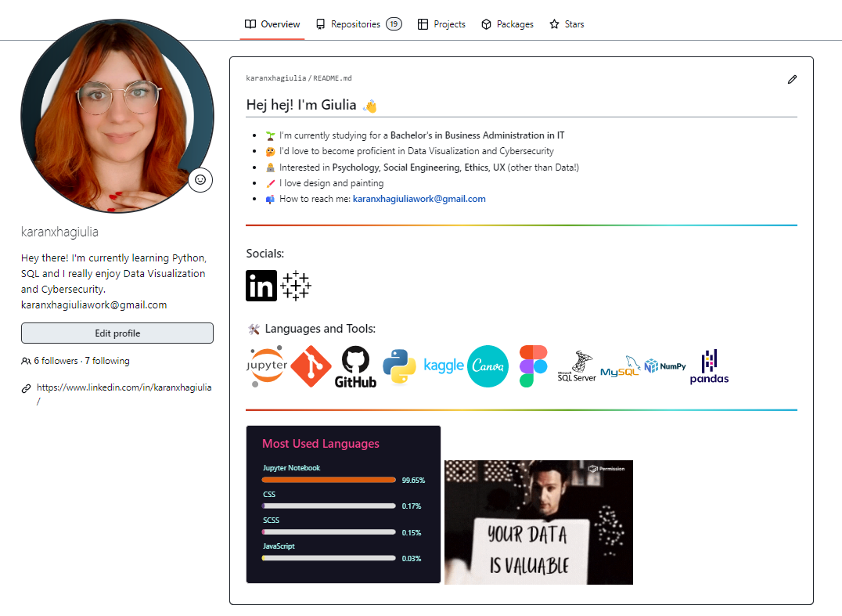Click the Jupyter logo
The width and height of the screenshot is (842, 616).
(x=267, y=366)
